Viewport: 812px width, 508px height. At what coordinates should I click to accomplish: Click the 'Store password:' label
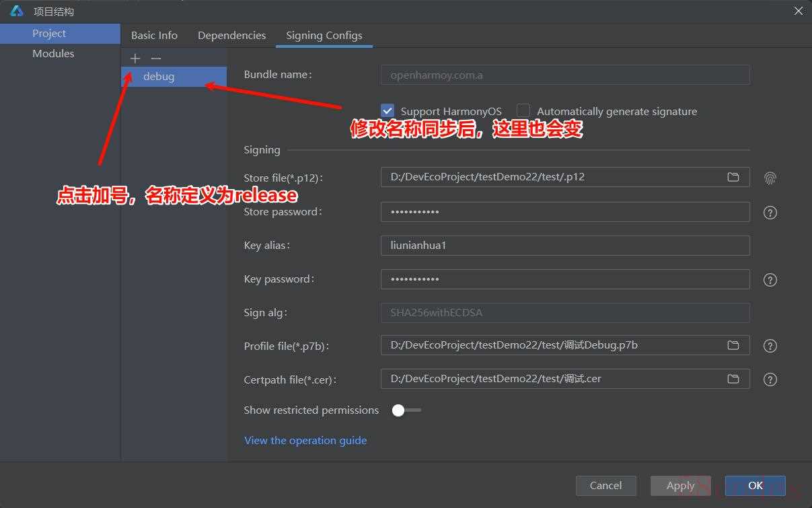click(x=283, y=212)
